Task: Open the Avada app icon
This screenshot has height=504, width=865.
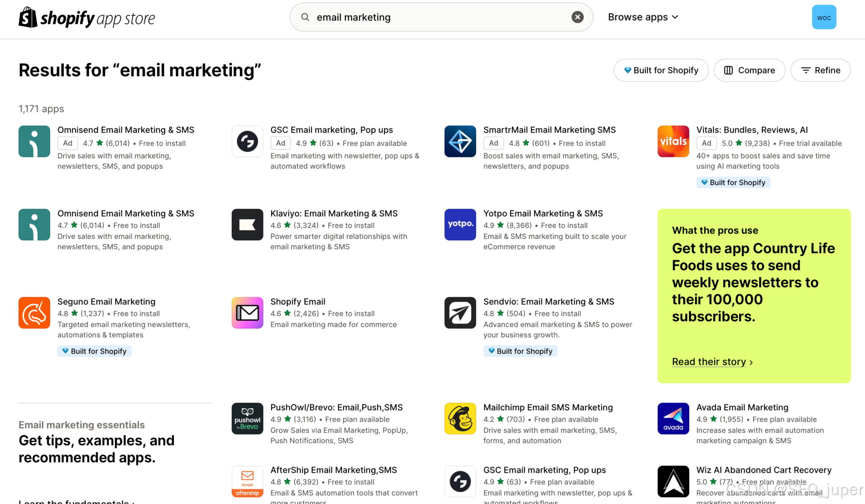Action: pos(673,418)
